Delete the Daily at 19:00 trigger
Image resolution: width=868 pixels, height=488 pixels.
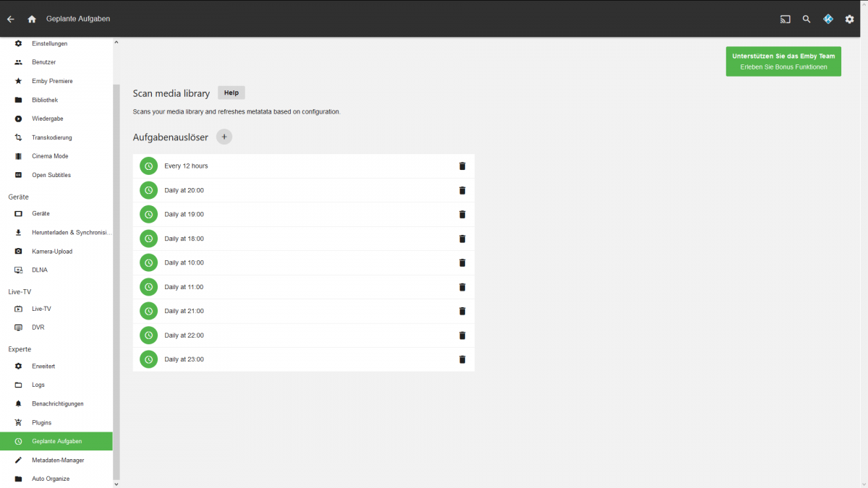click(x=462, y=215)
